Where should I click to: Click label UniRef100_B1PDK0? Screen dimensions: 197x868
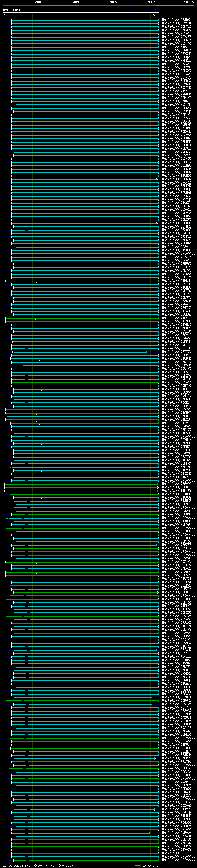[x=177, y=81]
